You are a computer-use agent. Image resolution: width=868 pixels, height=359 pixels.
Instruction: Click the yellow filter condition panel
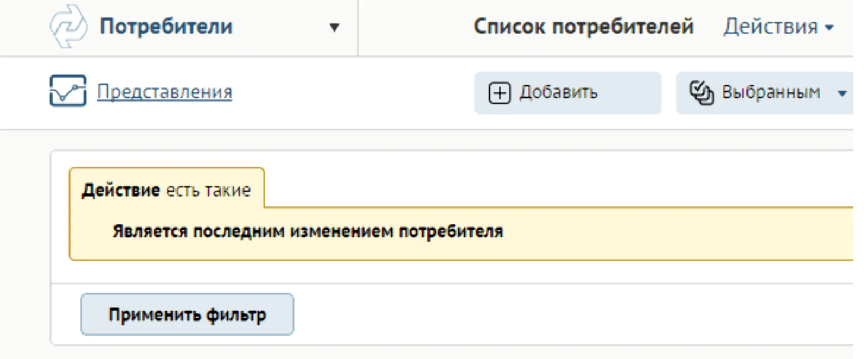461,234
